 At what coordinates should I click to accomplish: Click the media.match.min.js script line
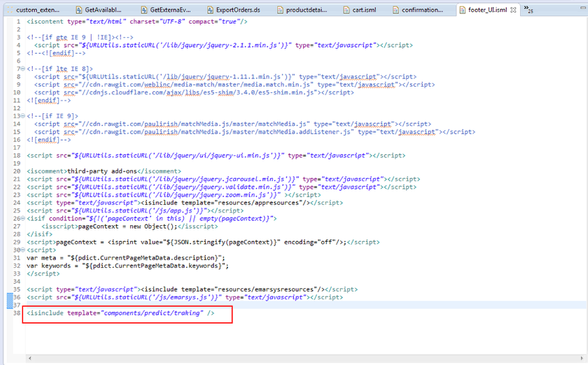pos(234,85)
